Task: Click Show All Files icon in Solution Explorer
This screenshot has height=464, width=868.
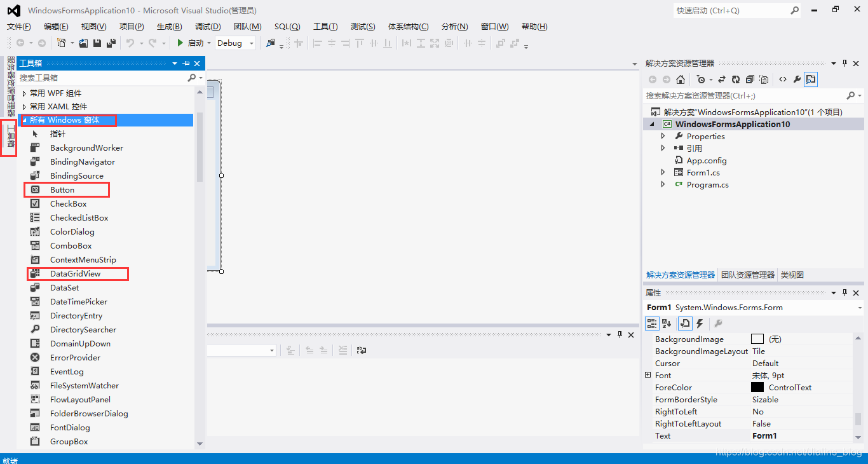Action: tap(764, 79)
